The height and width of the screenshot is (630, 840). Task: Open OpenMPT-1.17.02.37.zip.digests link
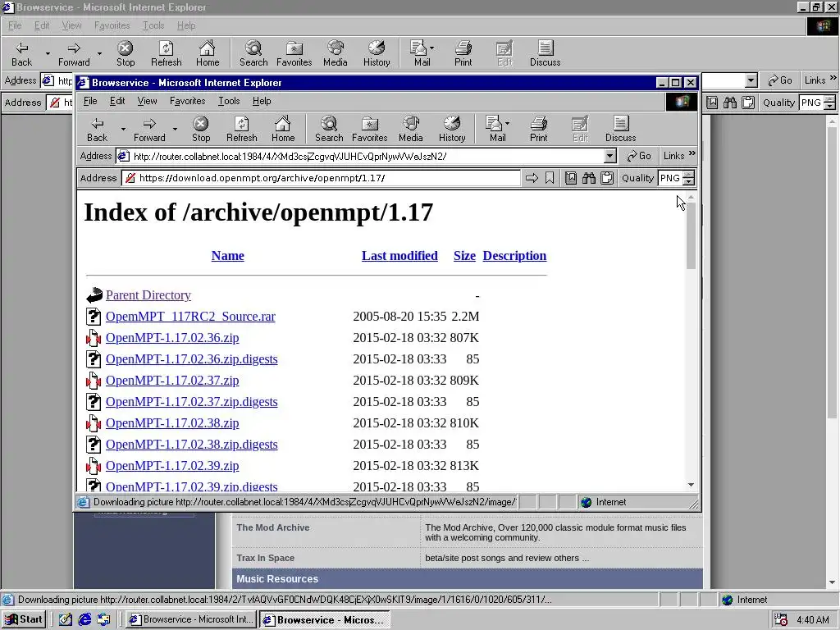pyautogui.click(x=191, y=402)
